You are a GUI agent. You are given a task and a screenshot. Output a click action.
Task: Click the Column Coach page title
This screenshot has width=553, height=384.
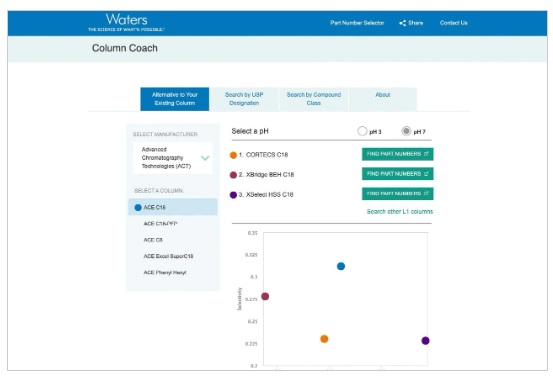point(124,48)
